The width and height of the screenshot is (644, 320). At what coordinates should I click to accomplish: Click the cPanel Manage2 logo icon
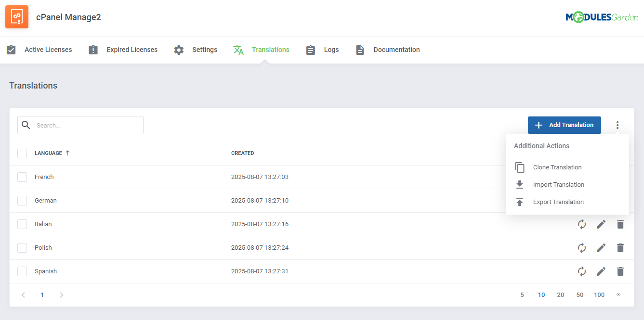[x=17, y=16]
